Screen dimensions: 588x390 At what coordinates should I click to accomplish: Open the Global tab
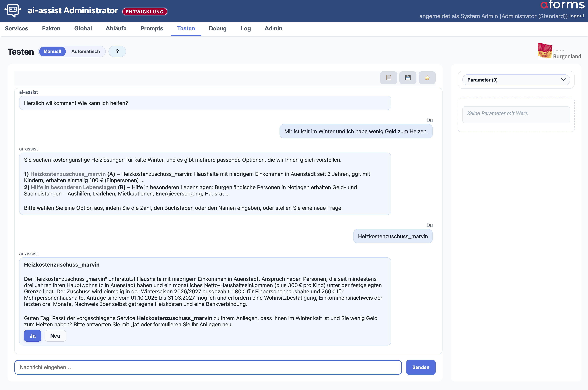coord(83,29)
